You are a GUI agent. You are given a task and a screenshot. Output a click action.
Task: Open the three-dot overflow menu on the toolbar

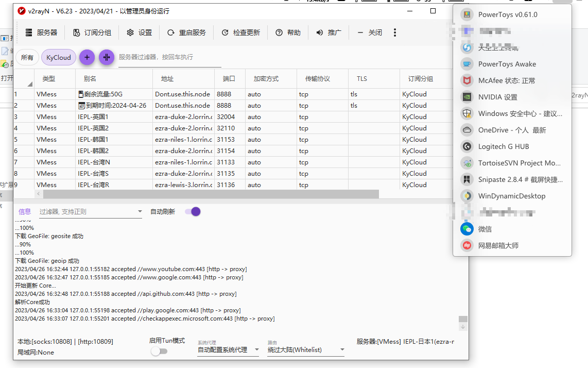tap(394, 32)
